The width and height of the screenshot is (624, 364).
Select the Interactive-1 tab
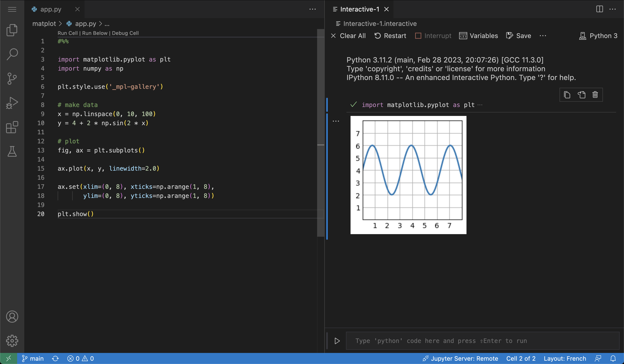359,9
